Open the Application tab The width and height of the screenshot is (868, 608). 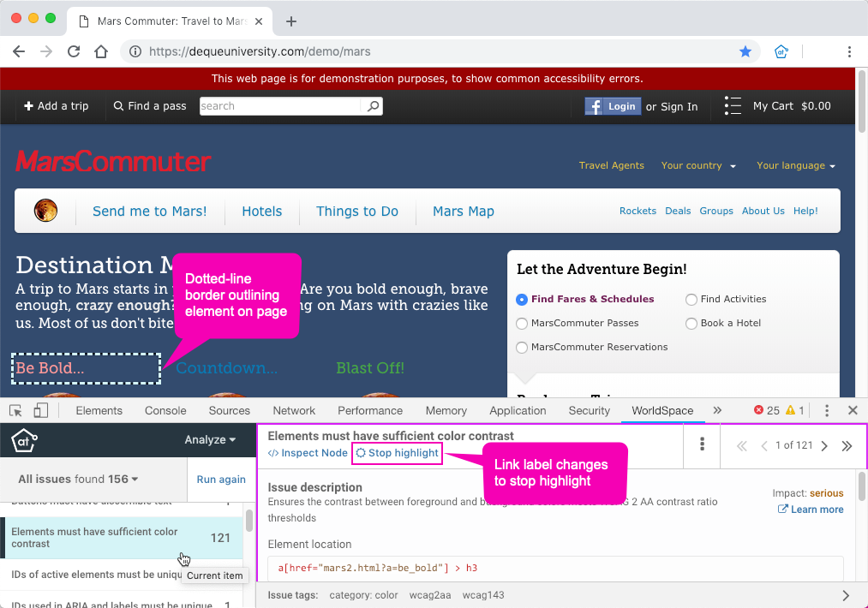click(x=518, y=410)
